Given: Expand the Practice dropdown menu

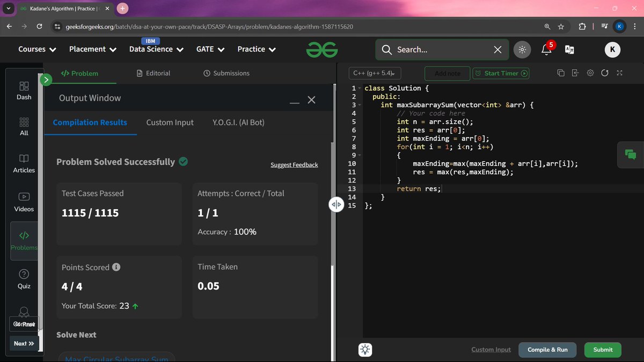Looking at the screenshot, I should [x=257, y=49].
